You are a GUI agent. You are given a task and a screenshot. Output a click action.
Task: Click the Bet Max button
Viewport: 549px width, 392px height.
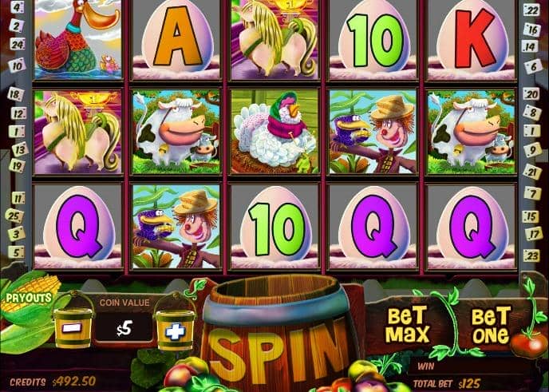[408, 325]
